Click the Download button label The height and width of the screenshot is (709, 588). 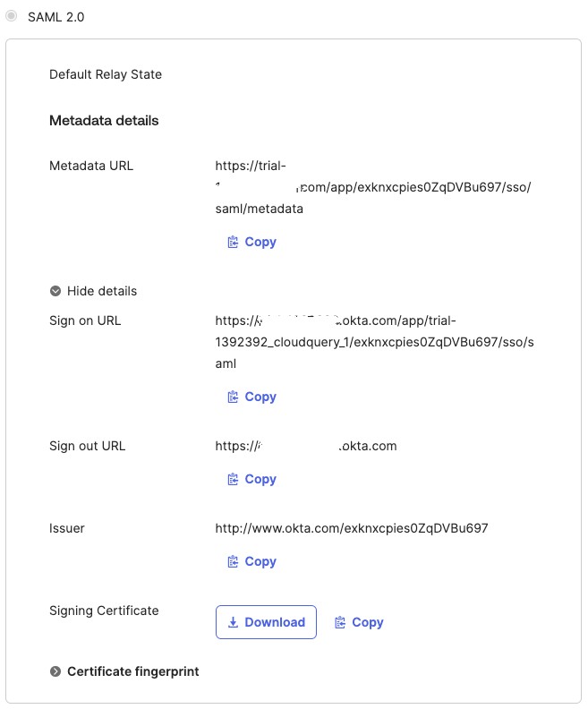click(275, 622)
